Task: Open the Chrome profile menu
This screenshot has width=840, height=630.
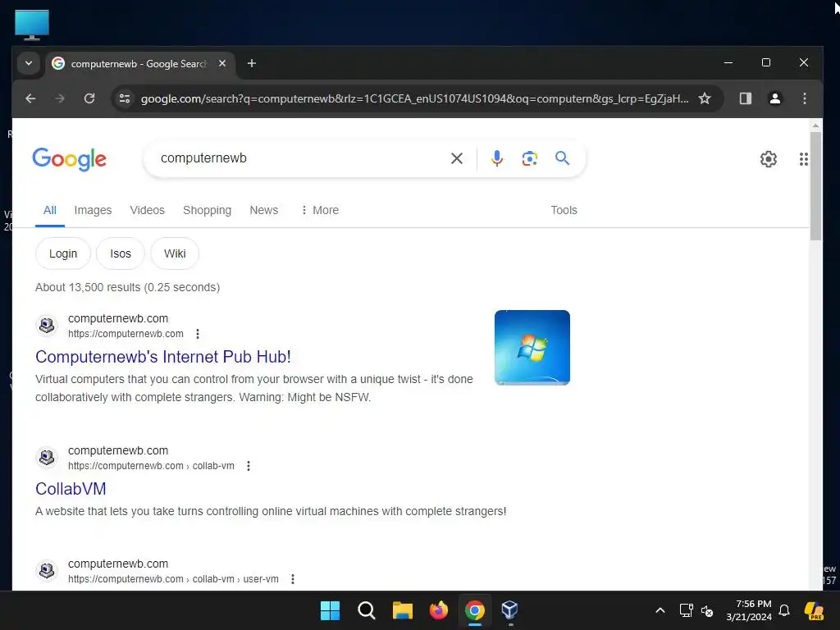Action: [x=774, y=98]
